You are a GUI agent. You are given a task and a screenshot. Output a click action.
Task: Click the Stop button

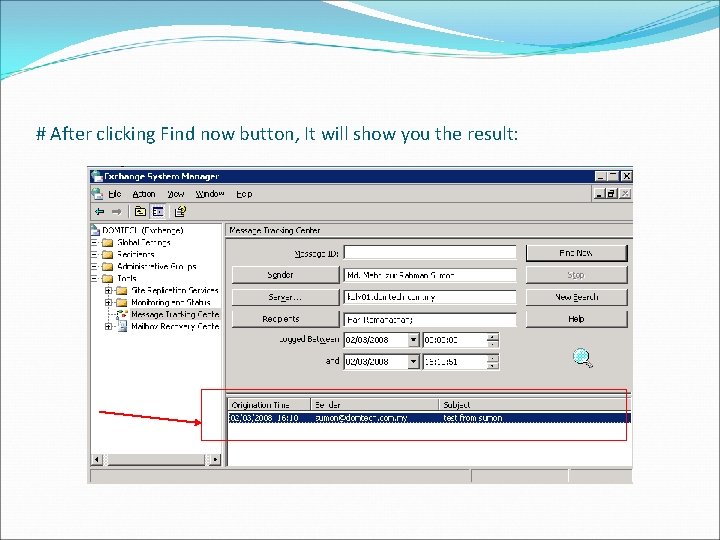[576, 275]
